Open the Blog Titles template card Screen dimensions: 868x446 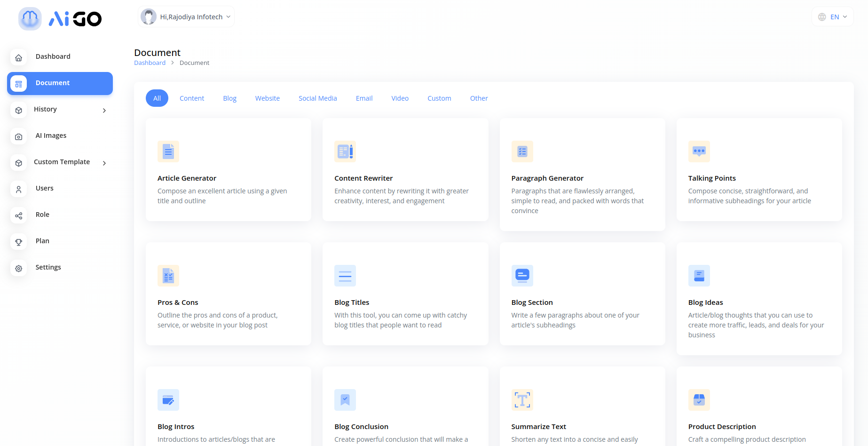405,294
